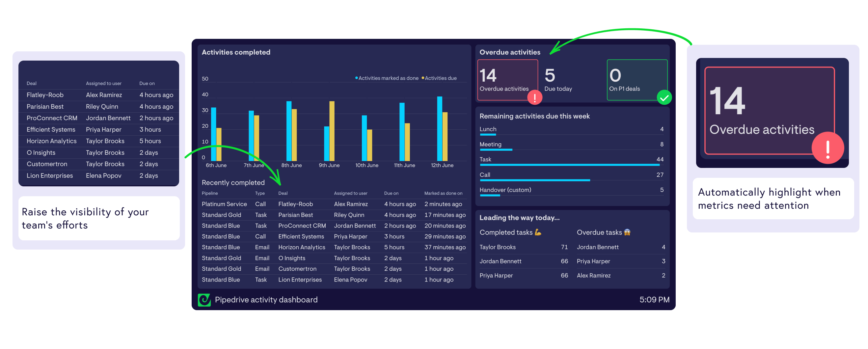Click Riley Quinn in left callout table
Viewport: 868px width, 349px height.
pyautogui.click(x=102, y=107)
